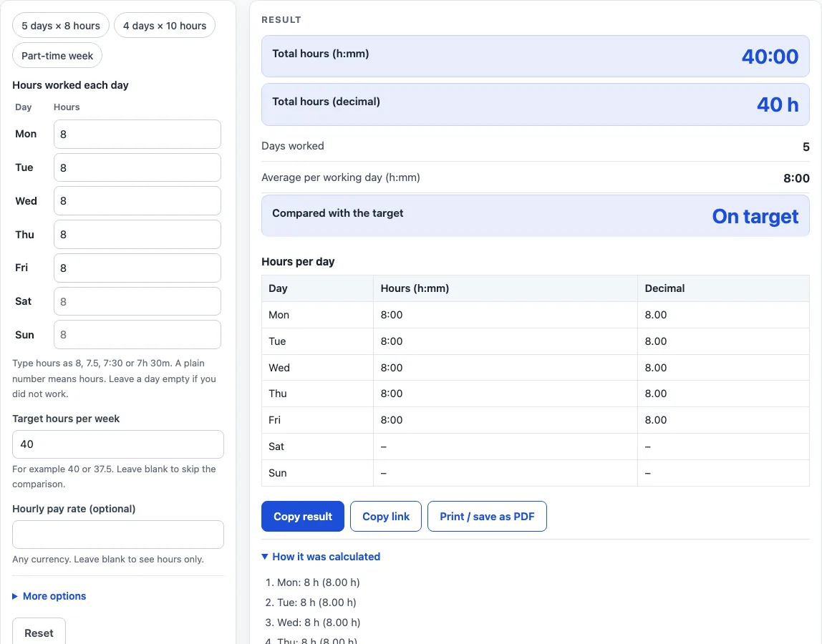Apply the 5 days × 8 hours preset
The width and height of the screenshot is (822, 644).
(61, 26)
